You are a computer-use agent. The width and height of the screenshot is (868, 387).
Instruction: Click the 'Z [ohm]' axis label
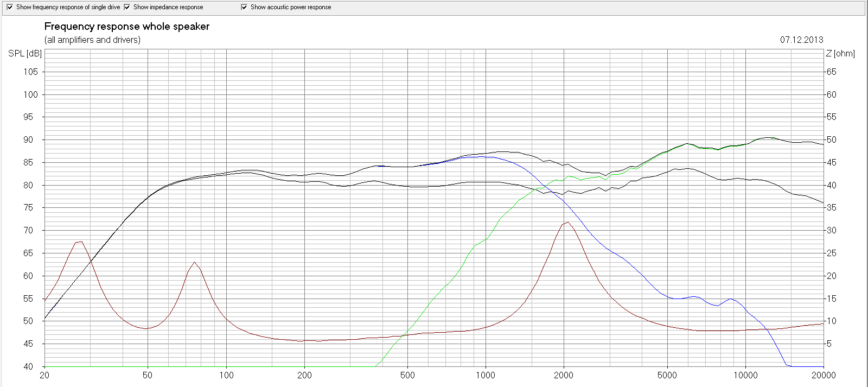(x=840, y=53)
